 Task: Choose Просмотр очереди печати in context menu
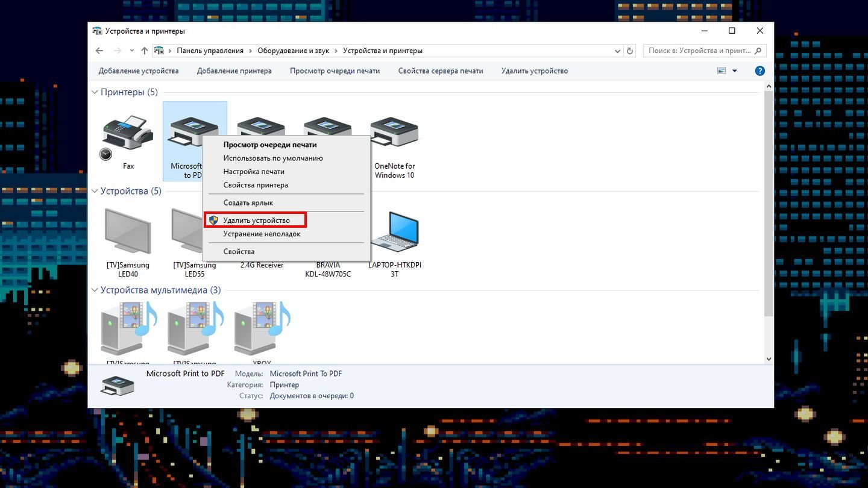[x=286, y=145]
